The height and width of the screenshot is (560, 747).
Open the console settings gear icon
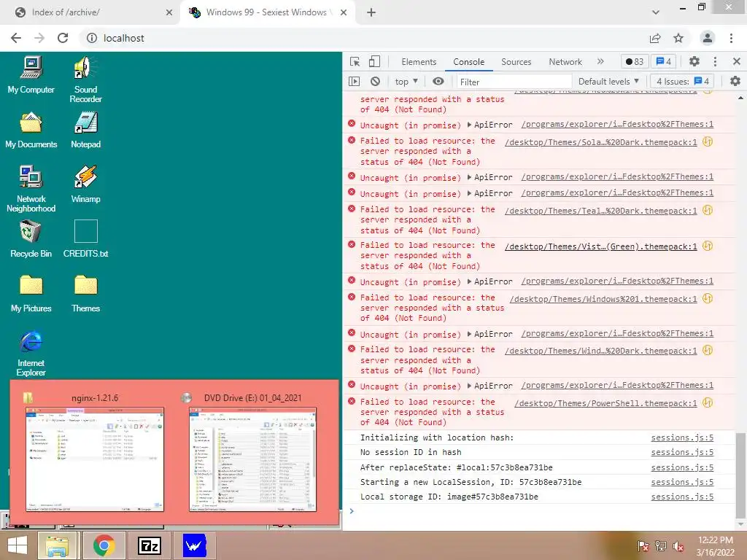tap(735, 82)
